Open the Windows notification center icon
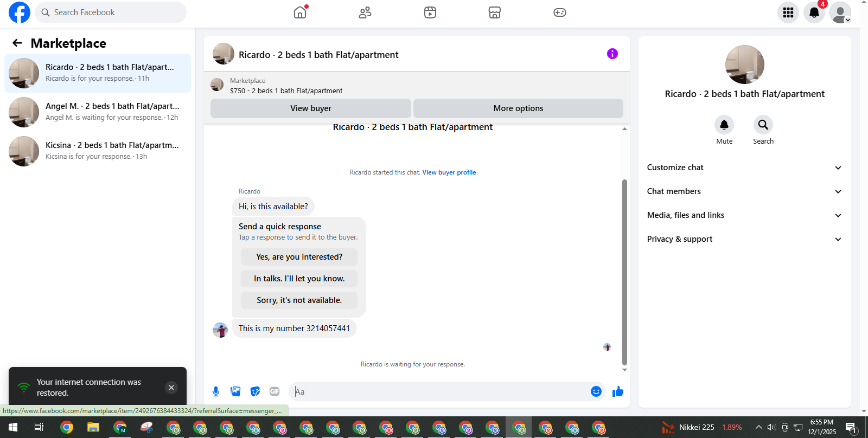868x438 pixels. 852,427
